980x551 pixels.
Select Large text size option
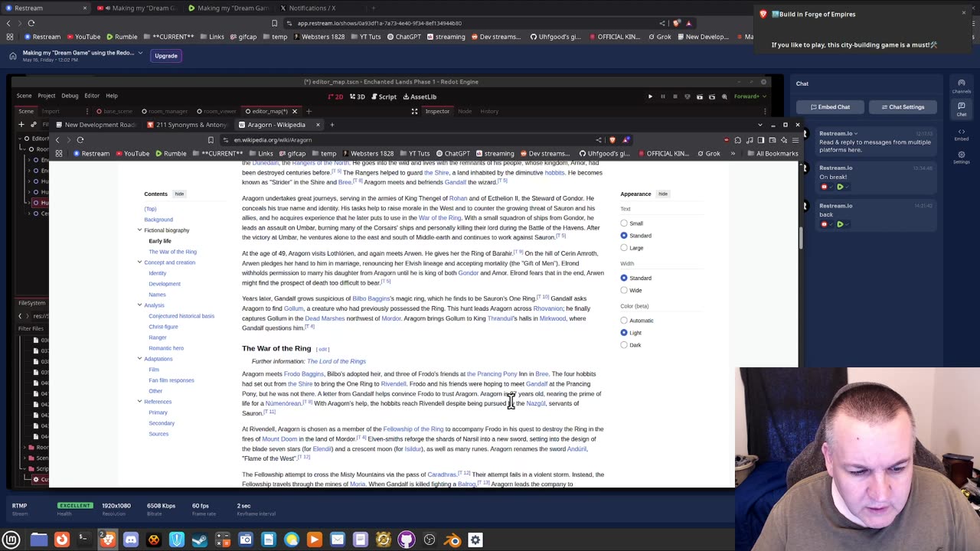coord(624,248)
